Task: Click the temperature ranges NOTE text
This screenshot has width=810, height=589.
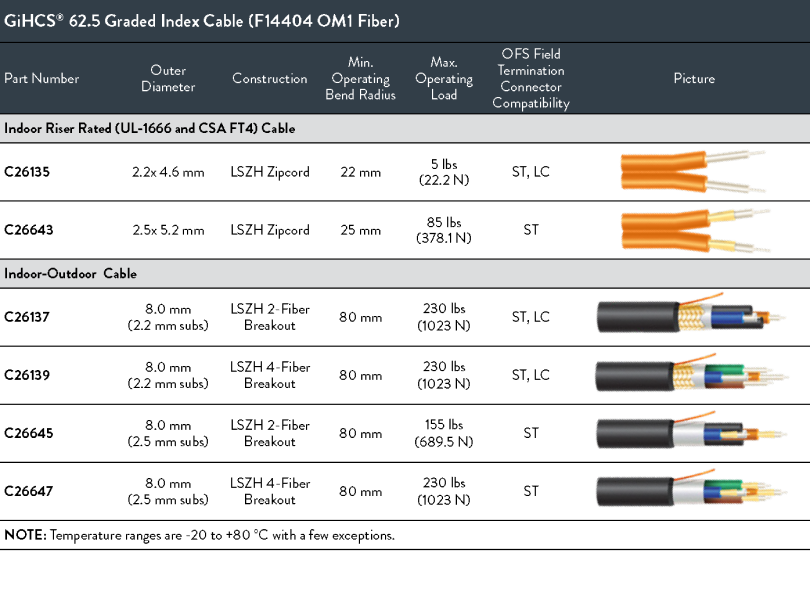Action: tap(199, 535)
